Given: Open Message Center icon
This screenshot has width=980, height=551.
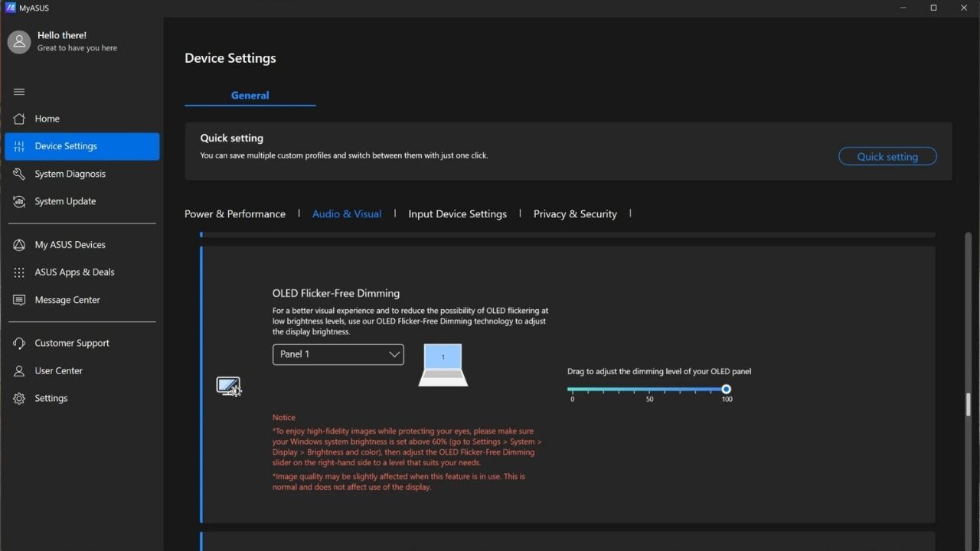Looking at the screenshot, I should tap(19, 300).
